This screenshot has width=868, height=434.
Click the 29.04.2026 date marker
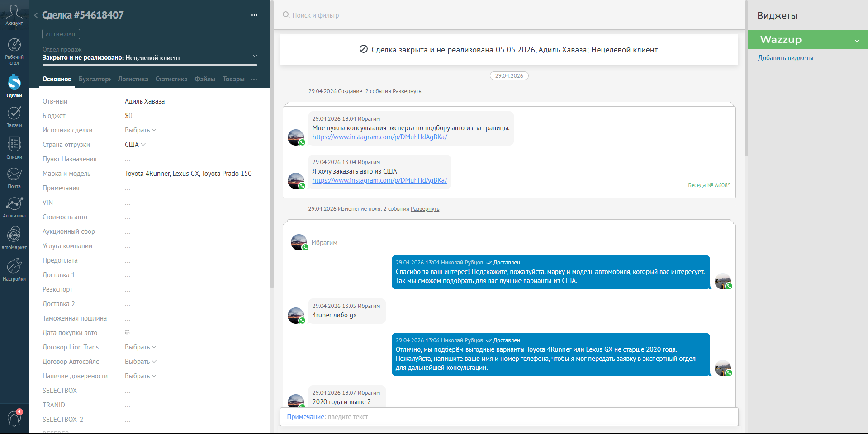pos(509,76)
